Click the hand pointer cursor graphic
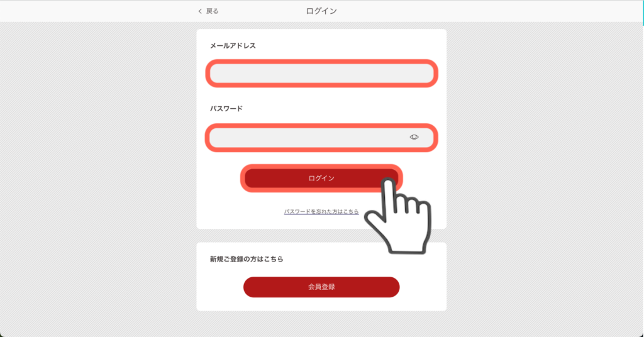 coord(398,216)
